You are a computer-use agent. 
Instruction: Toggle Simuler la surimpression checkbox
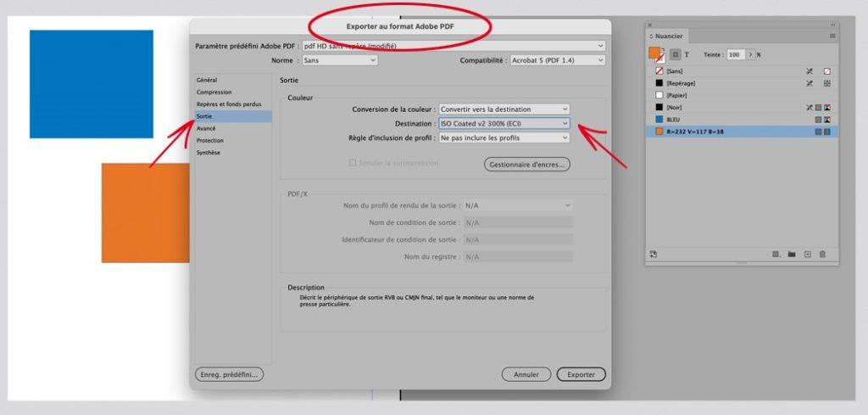pos(353,163)
